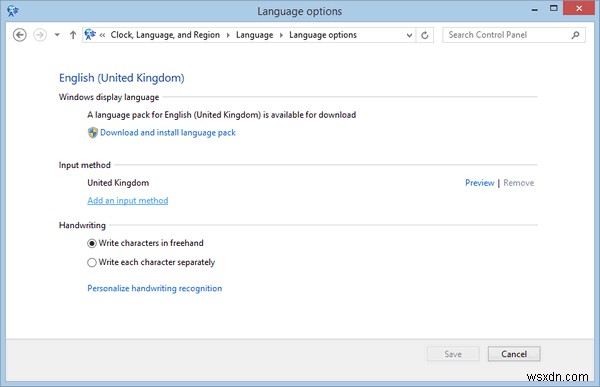Click Language options breadcrumb item
600x387 pixels.
pos(323,35)
